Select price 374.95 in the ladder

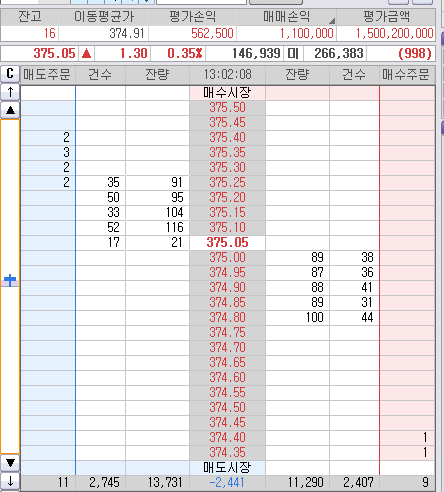[x=227, y=272]
